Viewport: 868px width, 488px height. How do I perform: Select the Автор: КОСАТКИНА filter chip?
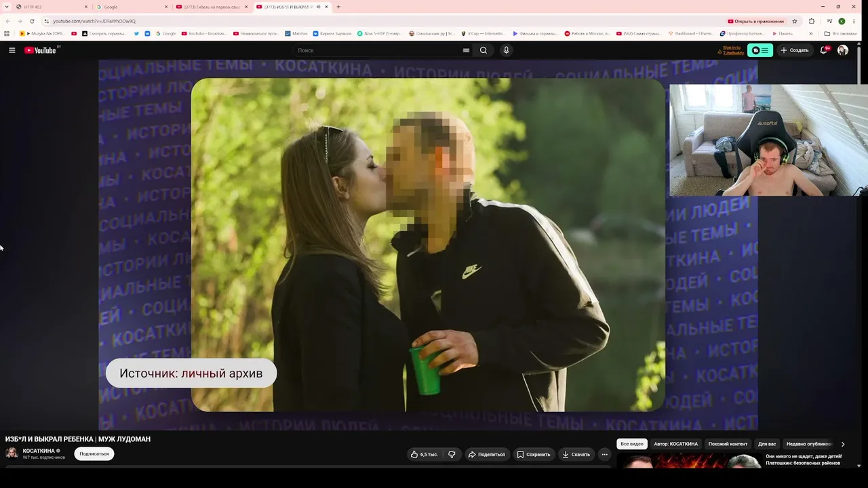[675, 444]
